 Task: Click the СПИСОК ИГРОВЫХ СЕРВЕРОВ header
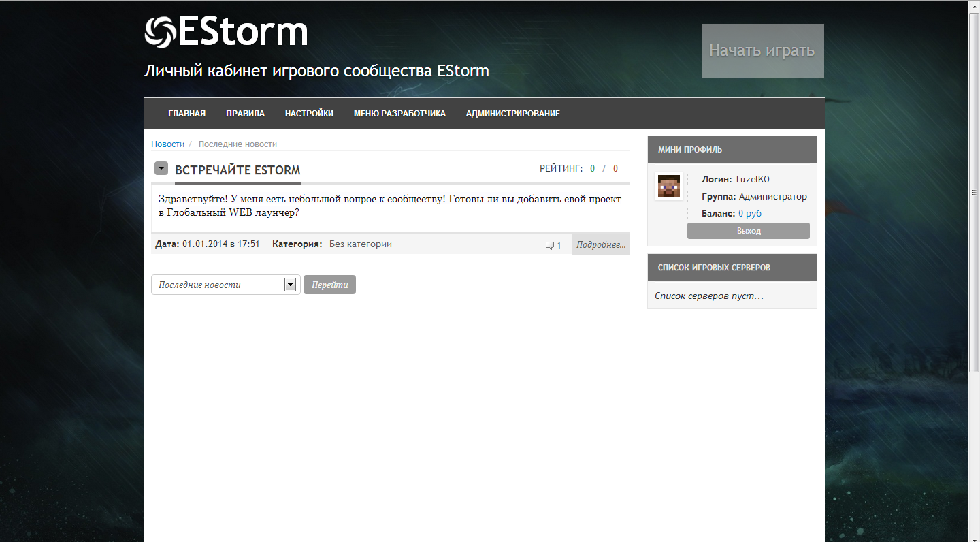coord(732,268)
